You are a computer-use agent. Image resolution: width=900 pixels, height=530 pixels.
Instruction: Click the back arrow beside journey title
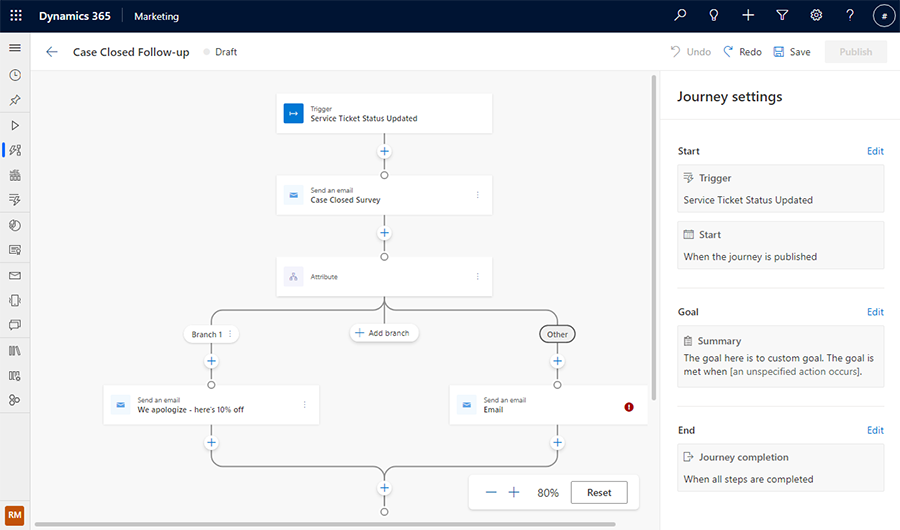[52, 52]
